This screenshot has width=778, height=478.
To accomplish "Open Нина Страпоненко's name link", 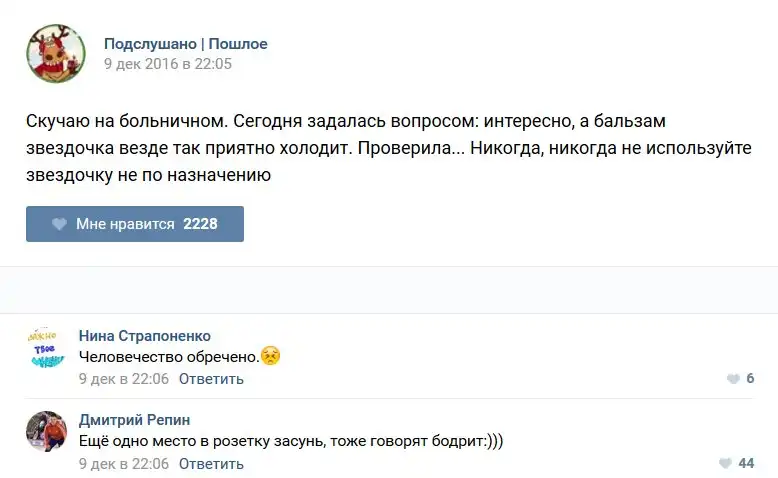I will (x=145, y=336).
